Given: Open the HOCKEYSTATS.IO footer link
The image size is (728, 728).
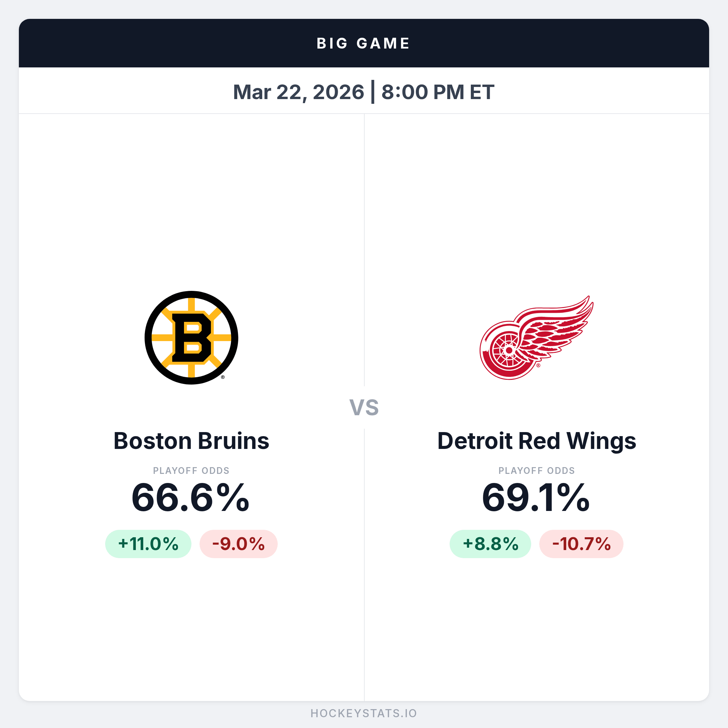Looking at the screenshot, I should point(364,713).
